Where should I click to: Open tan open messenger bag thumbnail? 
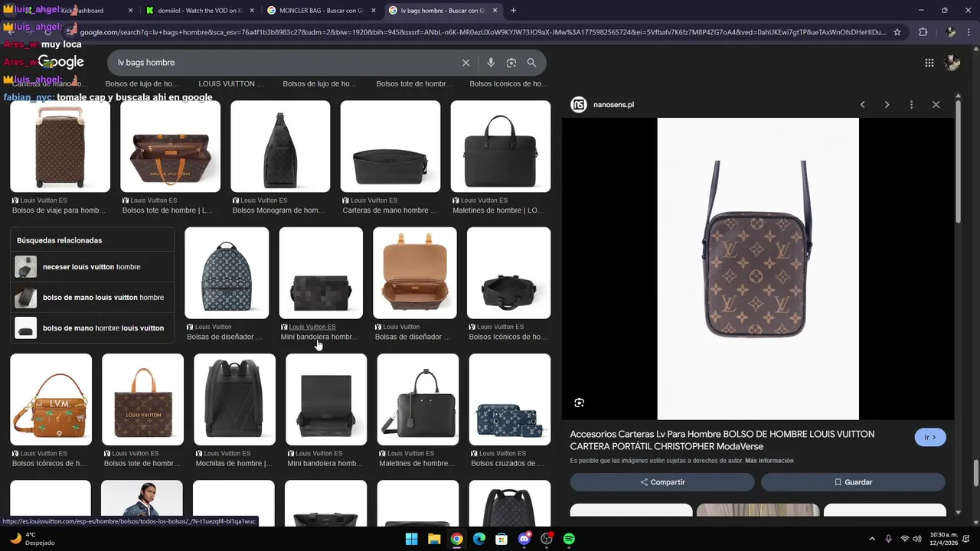[x=415, y=272]
